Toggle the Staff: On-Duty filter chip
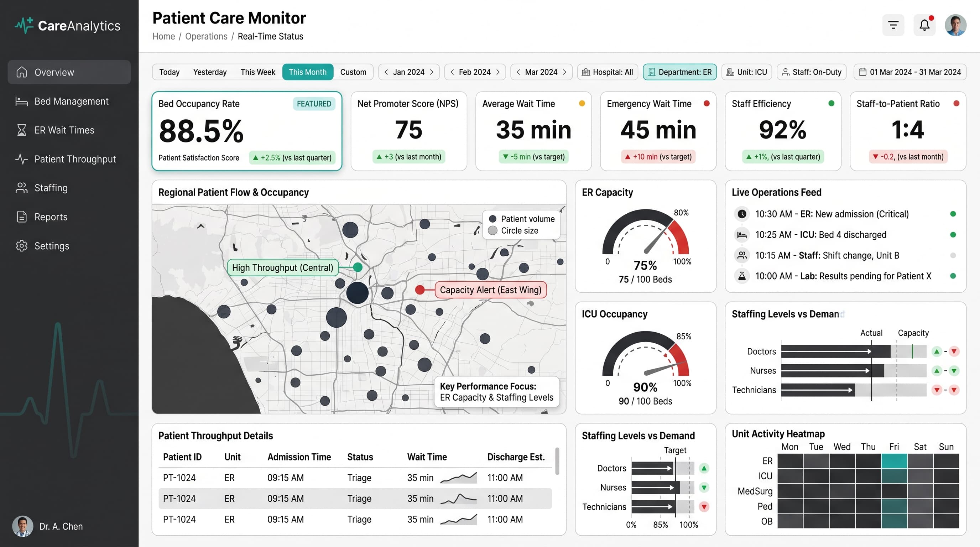The width and height of the screenshot is (980, 547). pyautogui.click(x=812, y=72)
